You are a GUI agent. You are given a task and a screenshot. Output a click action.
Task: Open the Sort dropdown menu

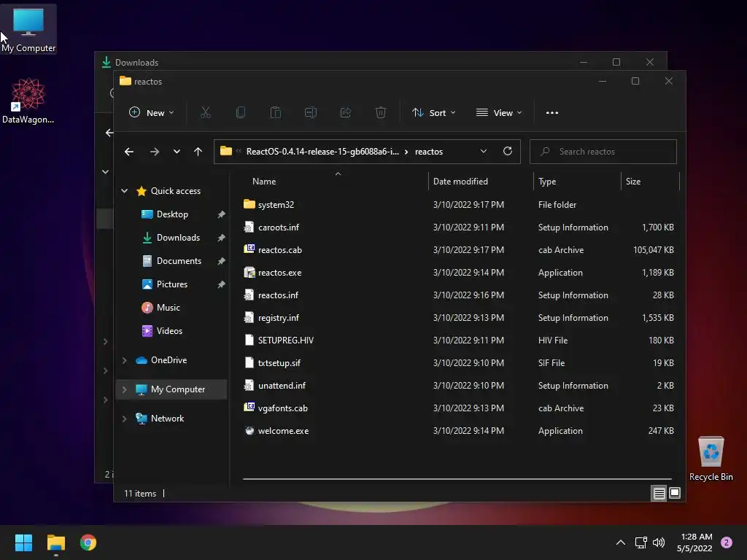pyautogui.click(x=433, y=113)
